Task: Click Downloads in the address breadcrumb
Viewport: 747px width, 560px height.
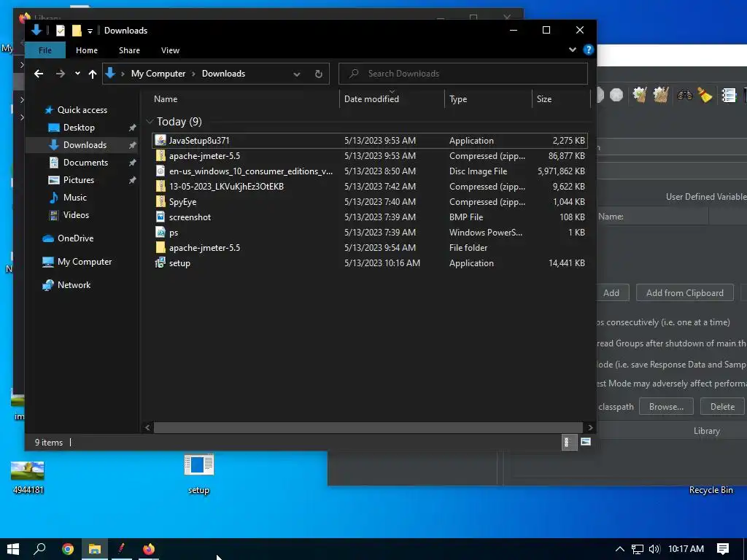Action: (x=223, y=74)
